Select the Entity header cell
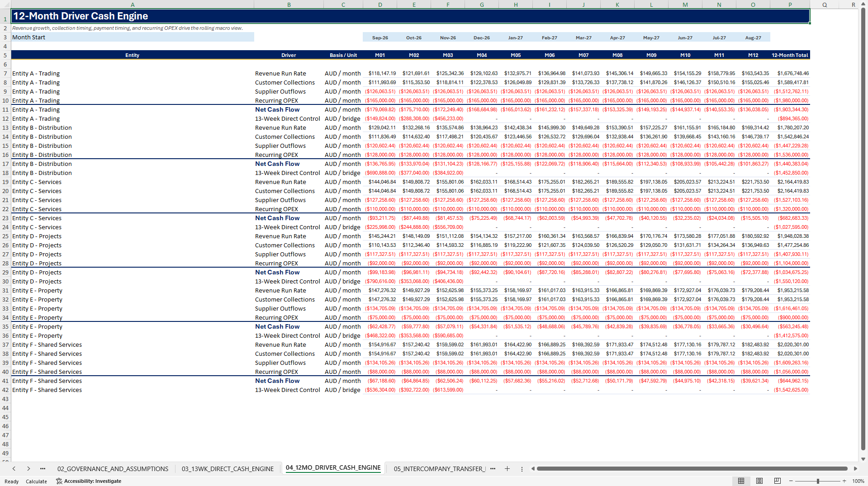 tap(133, 55)
